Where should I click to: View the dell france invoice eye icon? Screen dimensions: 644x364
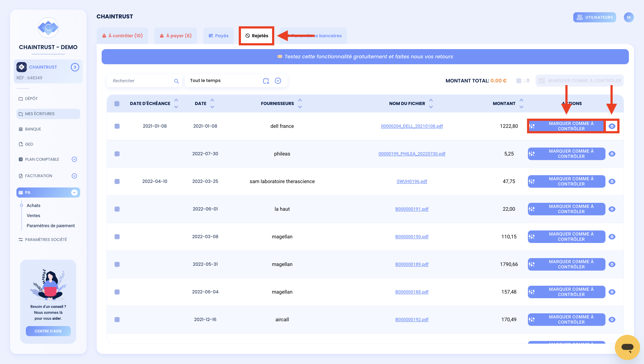(612, 126)
